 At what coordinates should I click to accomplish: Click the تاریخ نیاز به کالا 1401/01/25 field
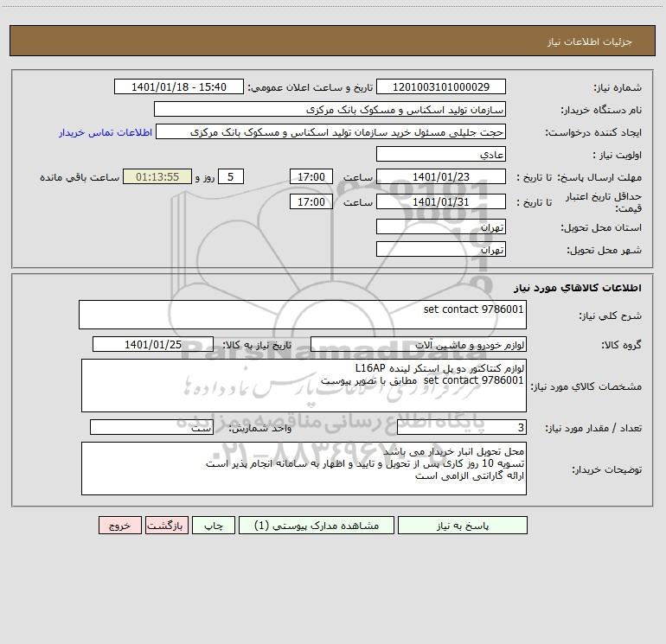[153, 344]
